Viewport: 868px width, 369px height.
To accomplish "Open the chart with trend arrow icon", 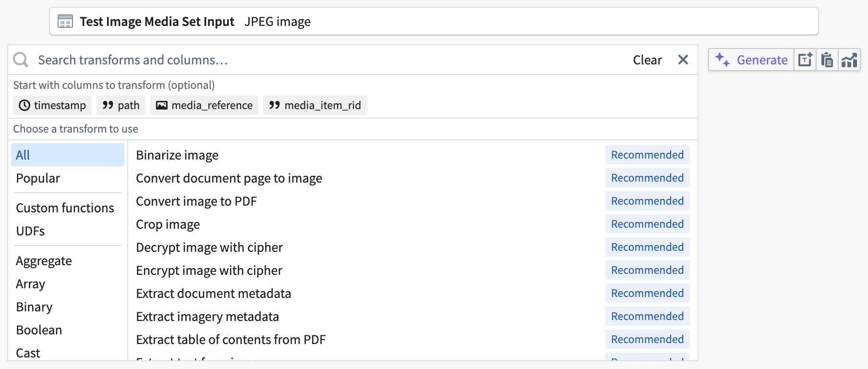I will pos(849,60).
